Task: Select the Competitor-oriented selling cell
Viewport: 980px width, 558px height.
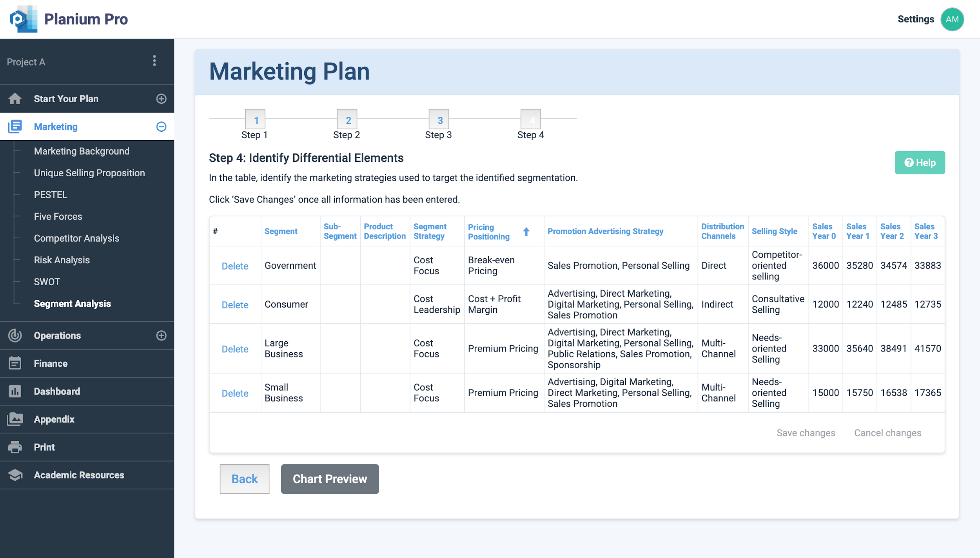Action: click(x=778, y=266)
